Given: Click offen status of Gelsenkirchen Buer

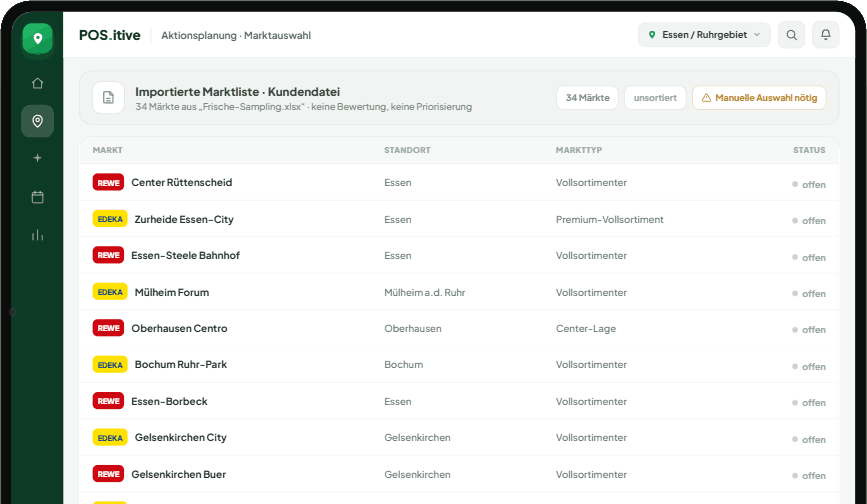Looking at the screenshot, I should (809, 476).
